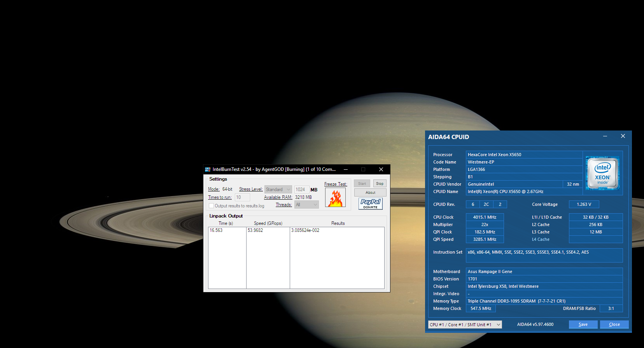Click the 32 nm process value
The image size is (644, 348).
[573, 184]
